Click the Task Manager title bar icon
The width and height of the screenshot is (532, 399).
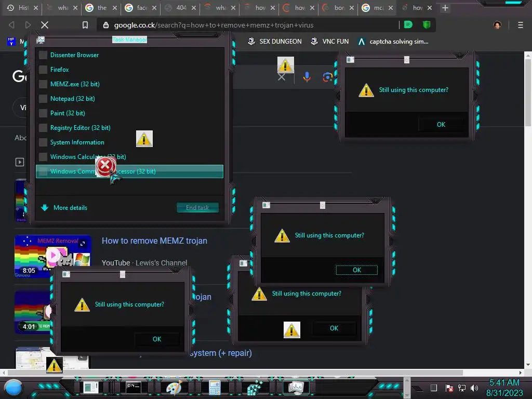(x=41, y=40)
